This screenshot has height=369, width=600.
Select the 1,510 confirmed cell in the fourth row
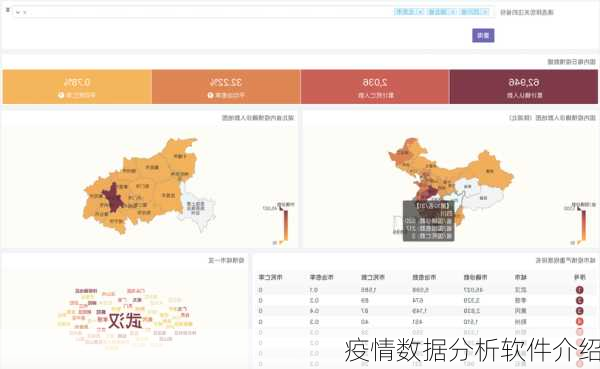(471, 322)
